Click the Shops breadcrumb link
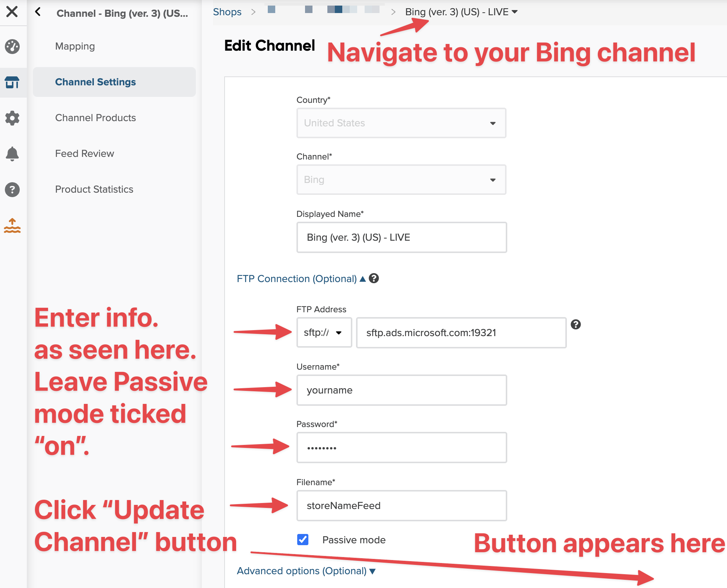Screen dimensions: 727x588 coord(227,12)
